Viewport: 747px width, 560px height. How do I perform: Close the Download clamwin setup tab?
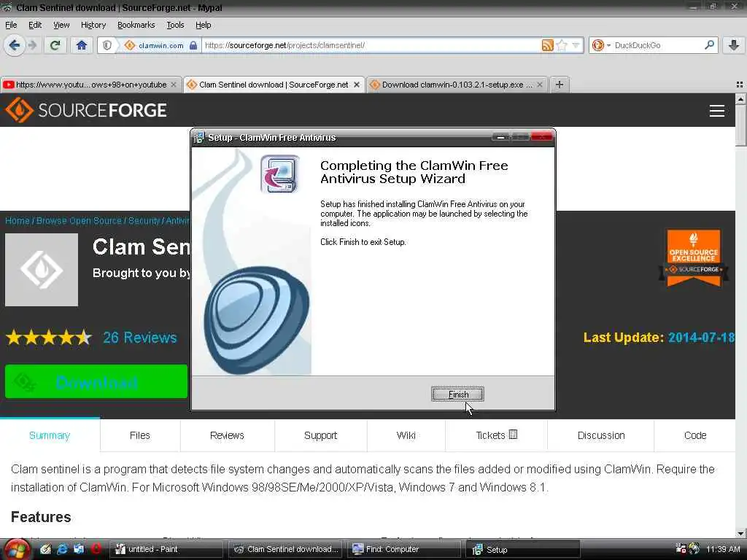coord(539,85)
